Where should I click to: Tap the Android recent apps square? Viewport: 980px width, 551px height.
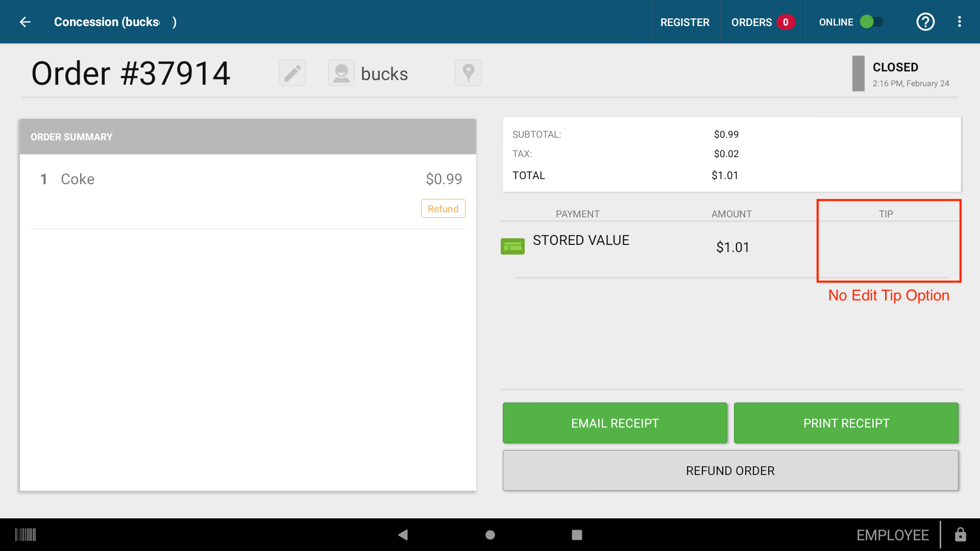pos(577,535)
